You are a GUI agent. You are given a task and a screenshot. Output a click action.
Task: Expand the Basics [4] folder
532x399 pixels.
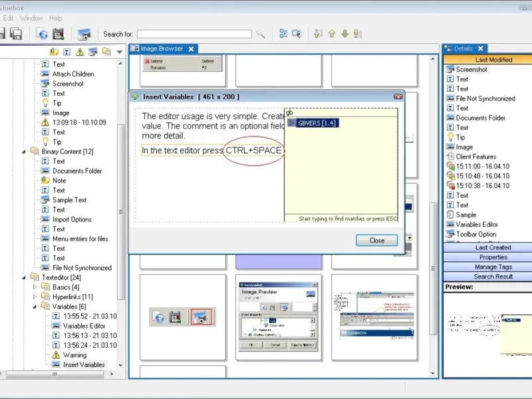(35, 287)
